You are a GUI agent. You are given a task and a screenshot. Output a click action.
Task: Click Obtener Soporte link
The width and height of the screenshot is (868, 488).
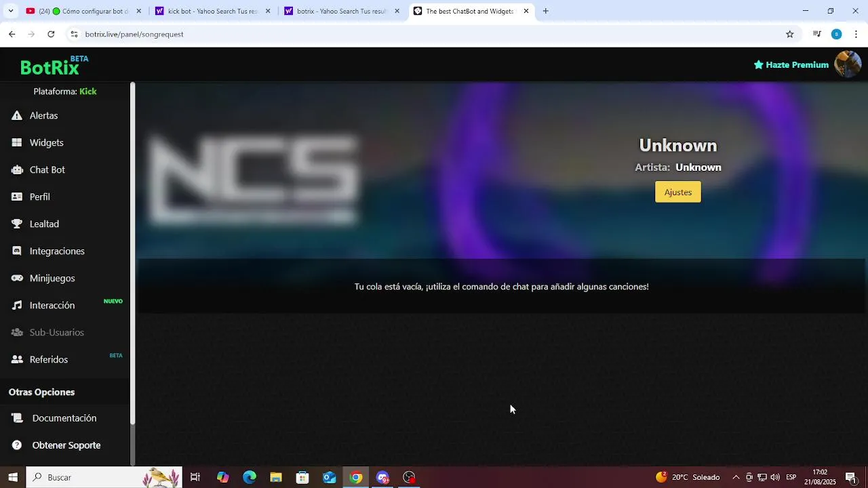[66, 445]
